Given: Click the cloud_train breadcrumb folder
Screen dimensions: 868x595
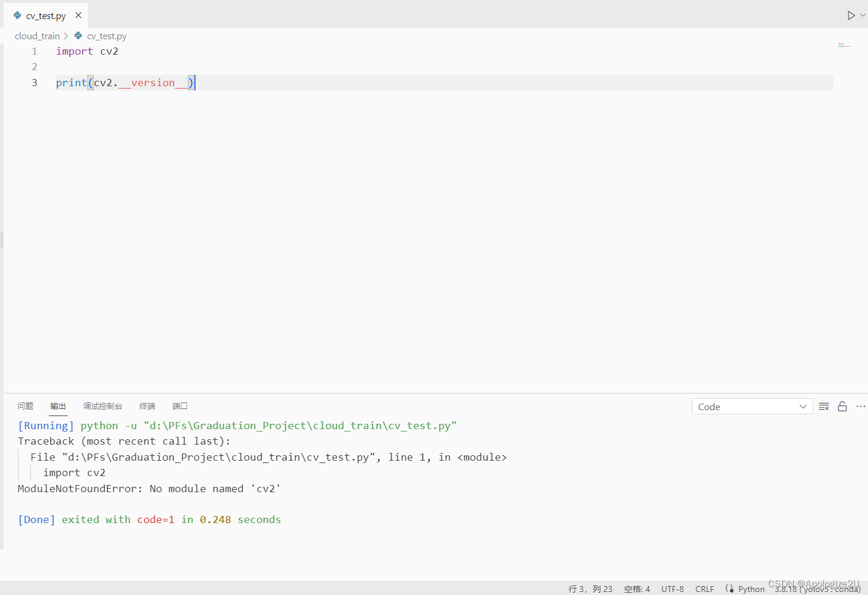Looking at the screenshot, I should [x=37, y=36].
